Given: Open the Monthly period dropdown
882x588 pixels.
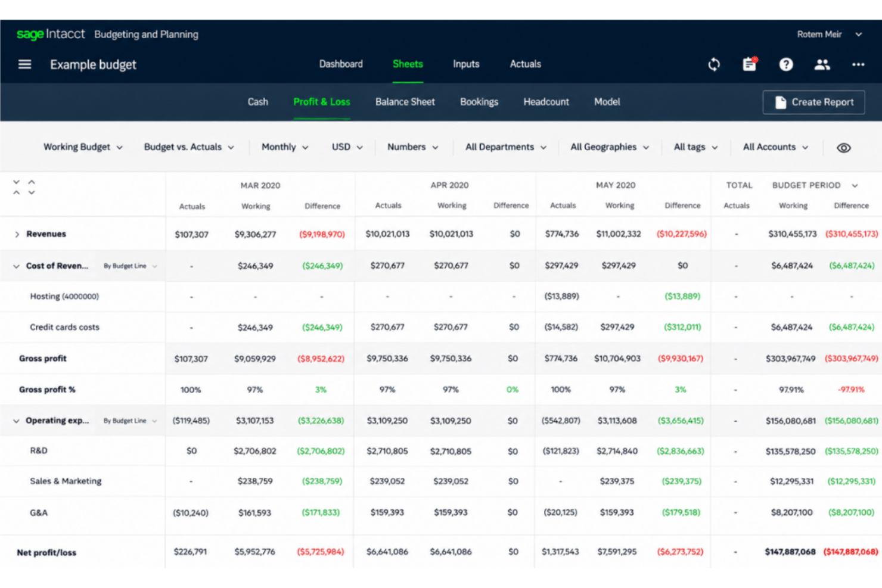Looking at the screenshot, I should pyautogui.click(x=285, y=147).
